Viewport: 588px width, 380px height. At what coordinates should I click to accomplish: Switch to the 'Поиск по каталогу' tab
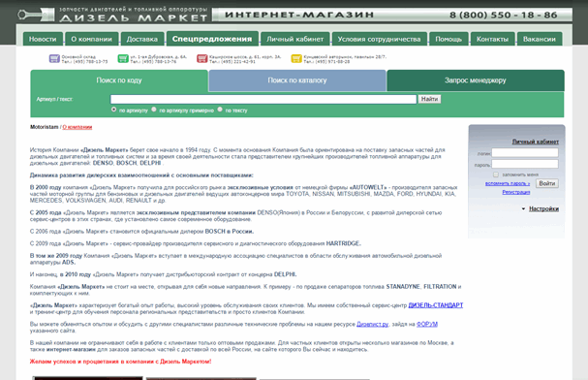click(297, 80)
